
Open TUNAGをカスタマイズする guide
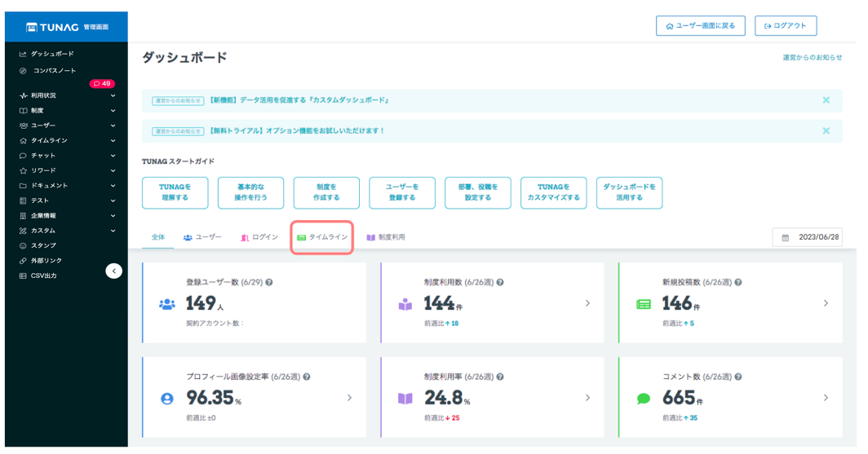coord(554,192)
